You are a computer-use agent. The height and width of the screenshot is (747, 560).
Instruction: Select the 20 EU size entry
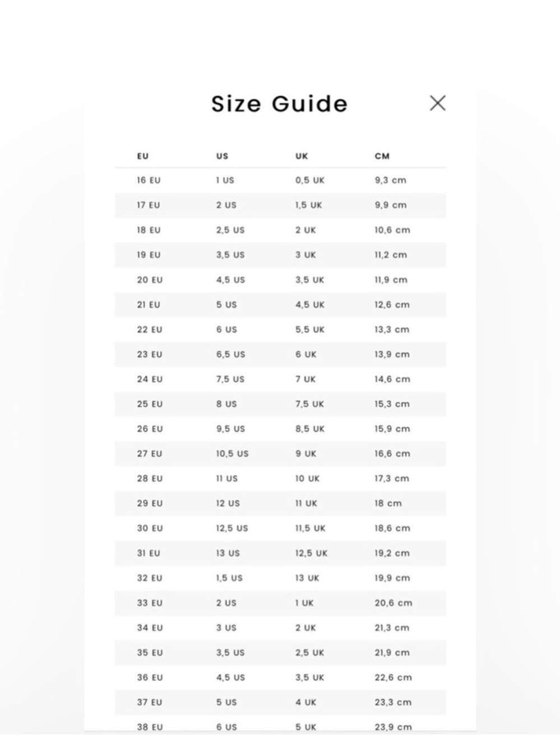click(x=150, y=280)
